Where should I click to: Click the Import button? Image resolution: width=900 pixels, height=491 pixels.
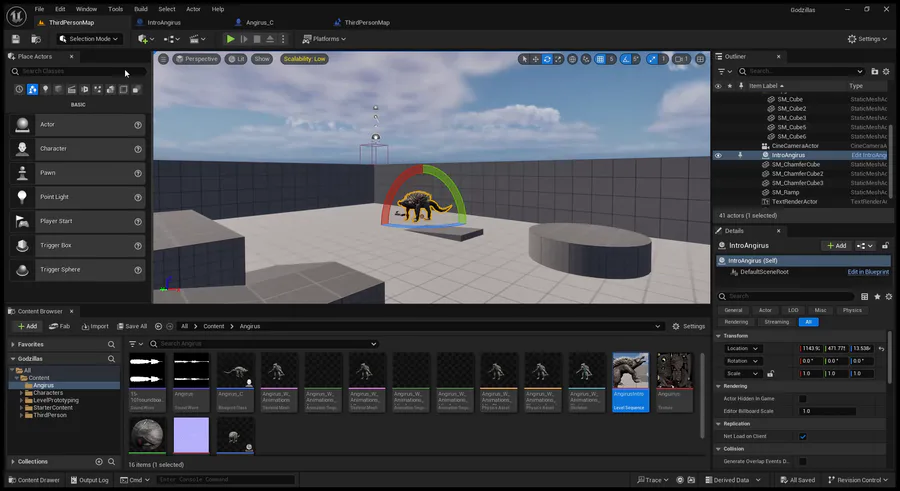(x=95, y=326)
